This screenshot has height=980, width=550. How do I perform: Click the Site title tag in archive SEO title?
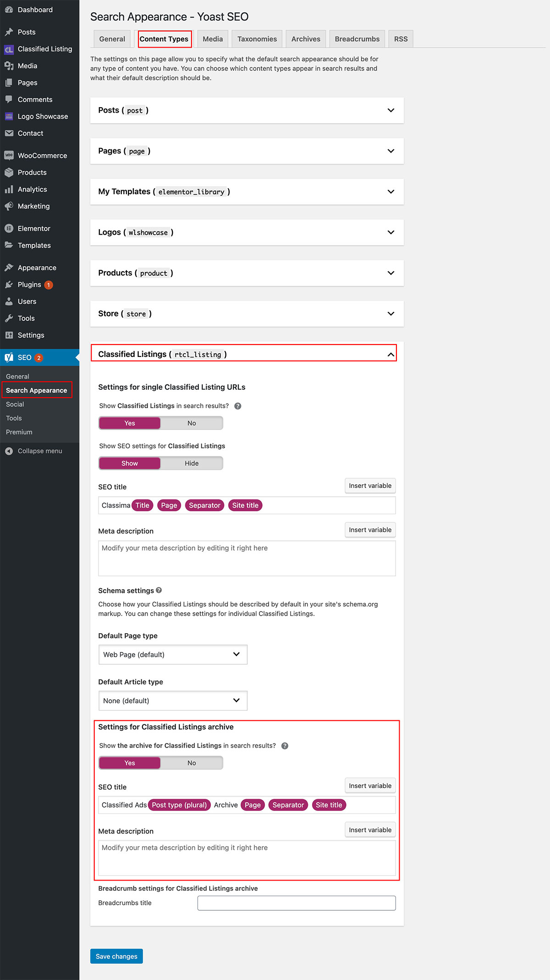click(329, 805)
